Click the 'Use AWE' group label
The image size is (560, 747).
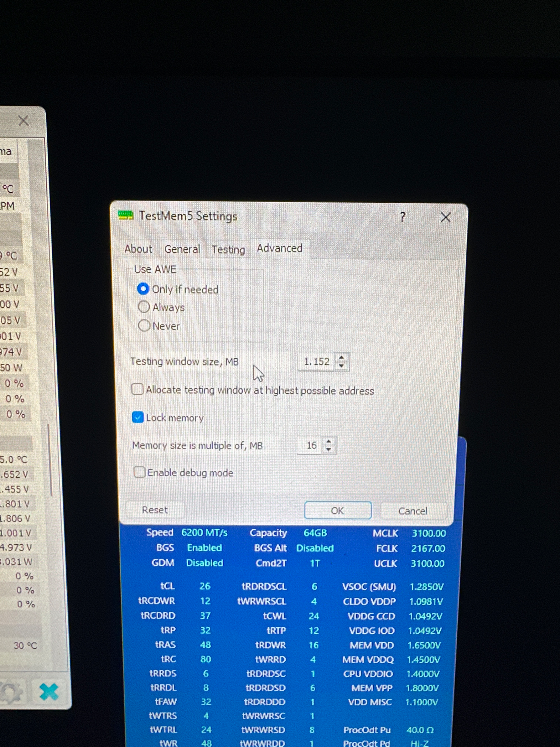click(x=155, y=269)
